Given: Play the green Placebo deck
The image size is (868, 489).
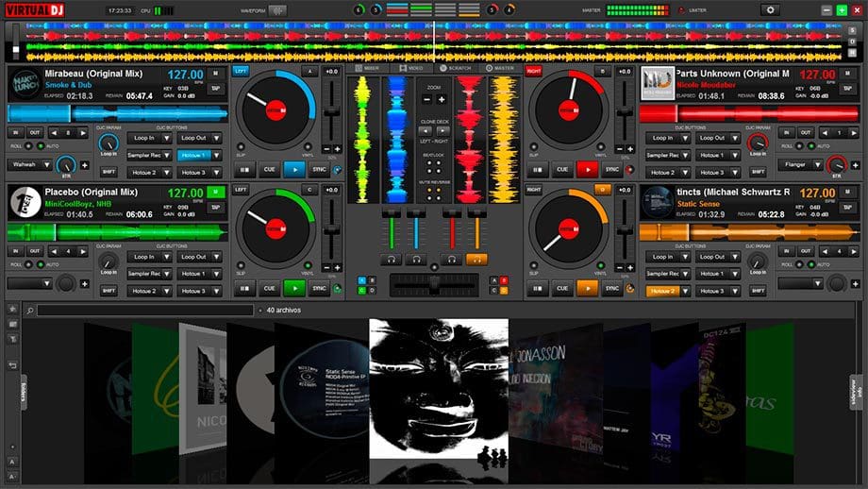Looking at the screenshot, I should click(294, 288).
